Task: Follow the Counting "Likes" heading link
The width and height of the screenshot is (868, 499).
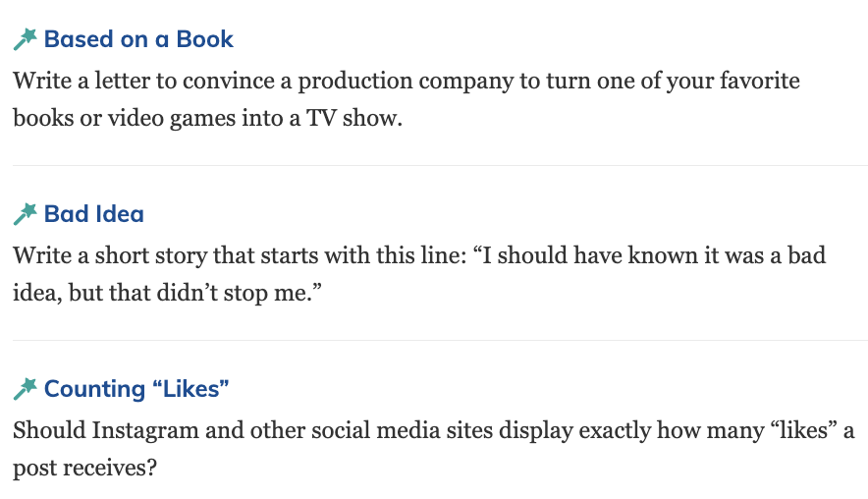Action: [x=136, y=389]
